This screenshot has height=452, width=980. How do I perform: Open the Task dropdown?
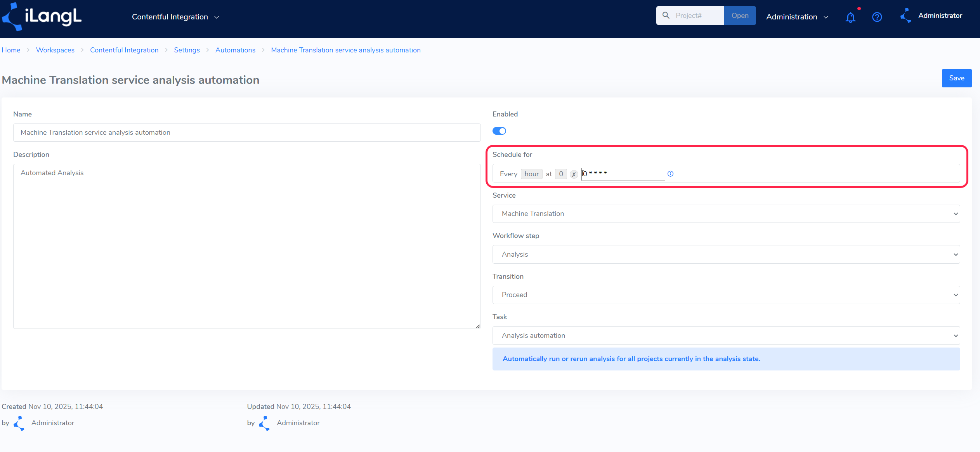coord(726,336)
